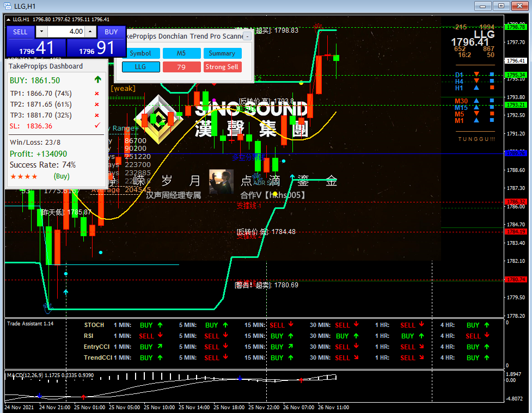Viewport: 532px width, 413px height.
Task: Click the D1 trend down arrow indicator
Action: point(476,74)
